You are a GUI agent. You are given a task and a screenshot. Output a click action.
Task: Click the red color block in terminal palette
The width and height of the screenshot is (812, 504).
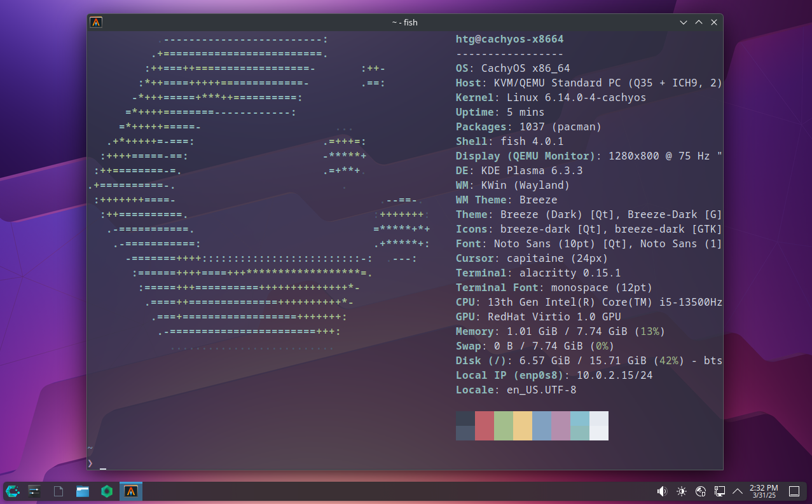pyautogui.click(x=485, y=425)
